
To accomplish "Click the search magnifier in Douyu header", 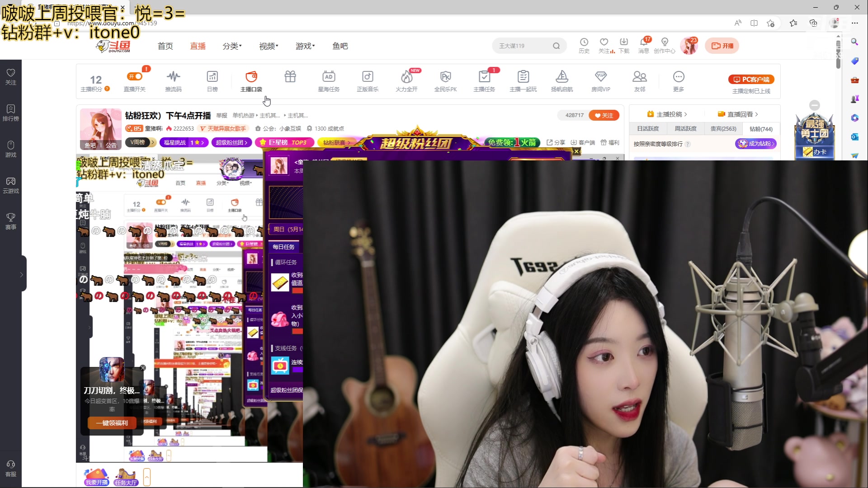I will point(557,46).
